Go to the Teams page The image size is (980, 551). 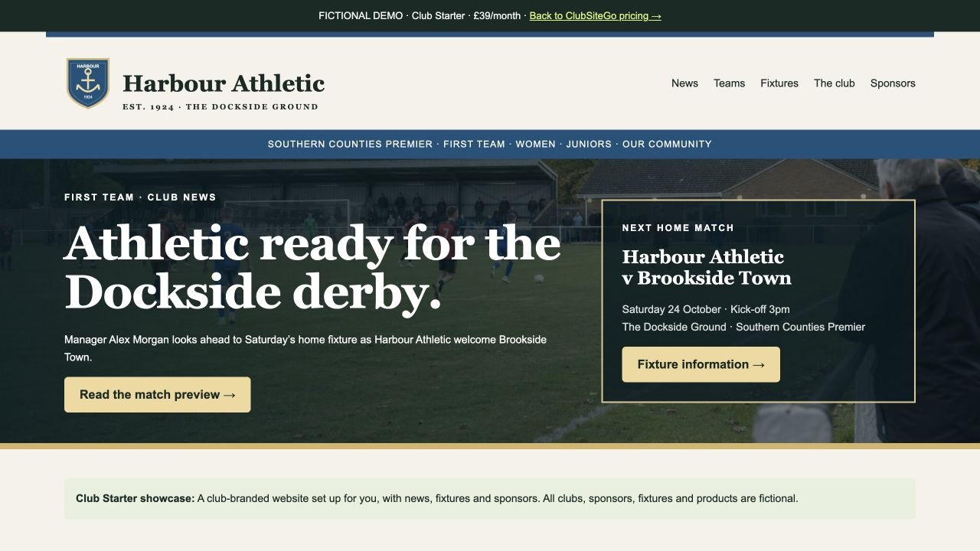(729, 83)
